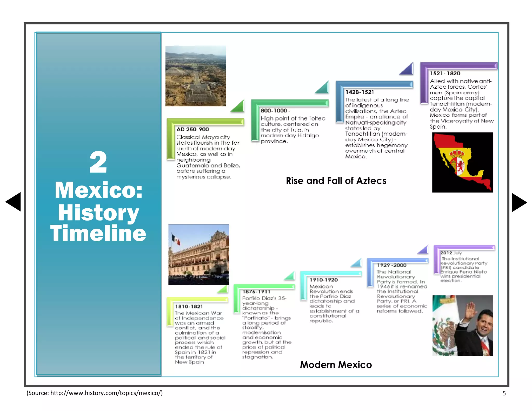
Task: Select the Teotihuacan aerial photo
Action: 196,76
